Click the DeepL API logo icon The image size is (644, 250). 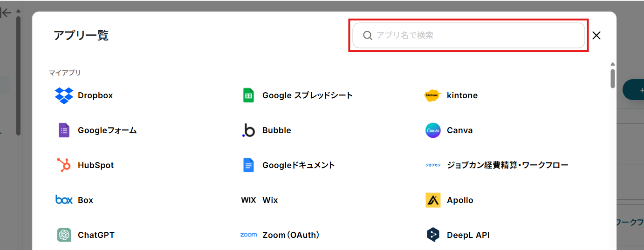[x=433, y=235]
